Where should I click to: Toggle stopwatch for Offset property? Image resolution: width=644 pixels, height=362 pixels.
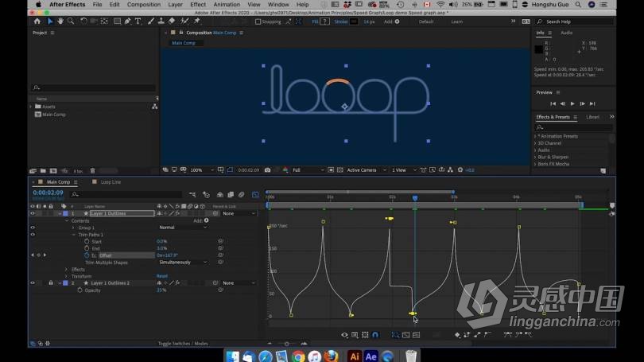pyautogui.click(x=87, y=255)
